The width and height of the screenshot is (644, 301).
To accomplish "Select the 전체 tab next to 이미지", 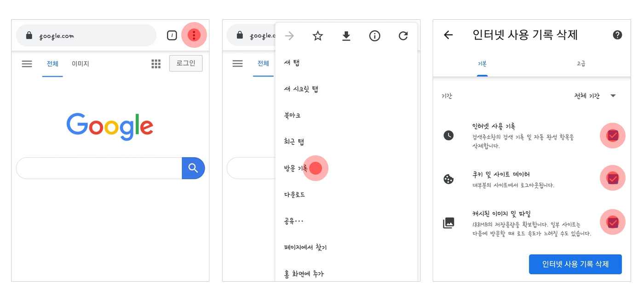I will [52, 64].
